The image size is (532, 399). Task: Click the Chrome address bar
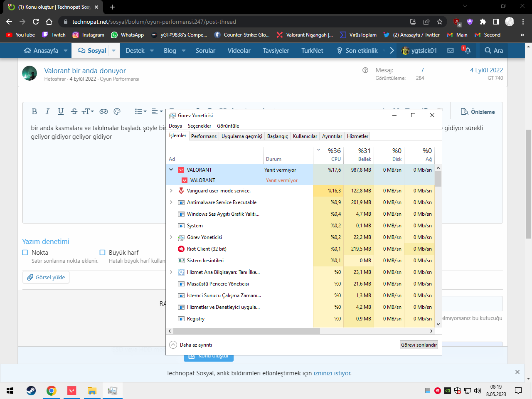click(x=237, y=22)
